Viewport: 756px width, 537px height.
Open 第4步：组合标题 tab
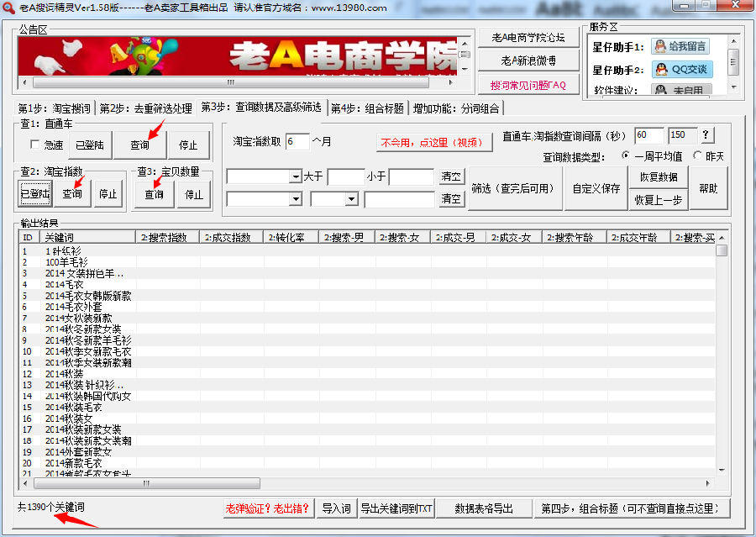coord(367,108)
